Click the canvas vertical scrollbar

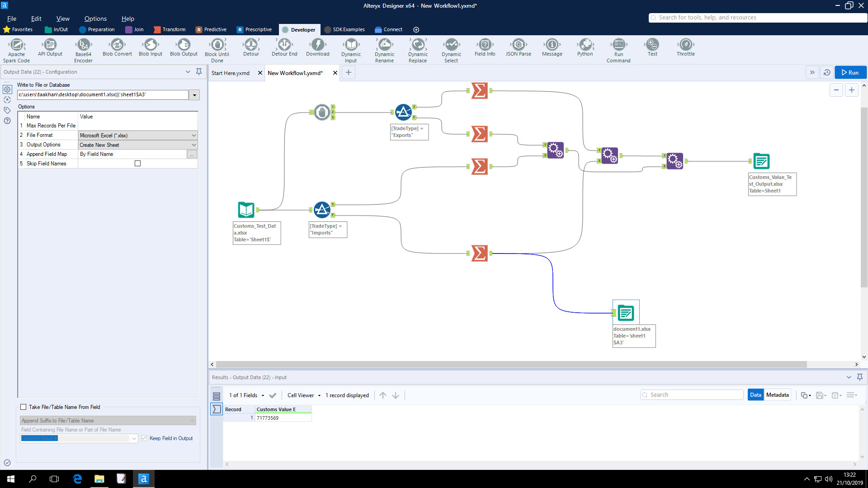pos(864,197)
